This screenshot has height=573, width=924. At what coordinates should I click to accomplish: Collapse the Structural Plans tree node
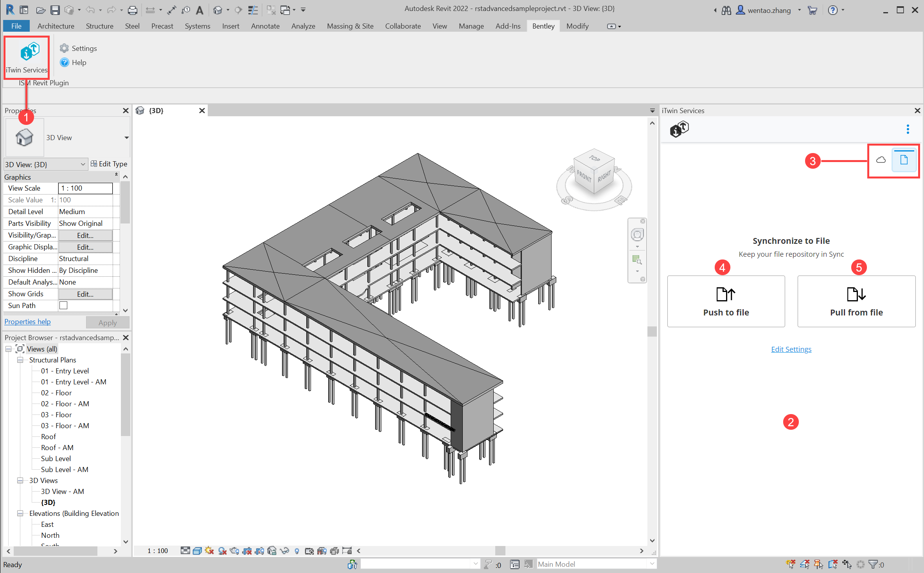[20, 360]
